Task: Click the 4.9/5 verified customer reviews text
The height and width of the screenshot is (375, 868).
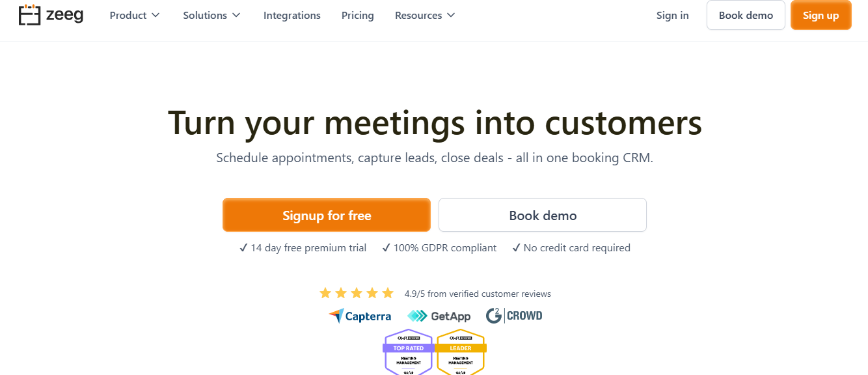Action: point(478,293)
